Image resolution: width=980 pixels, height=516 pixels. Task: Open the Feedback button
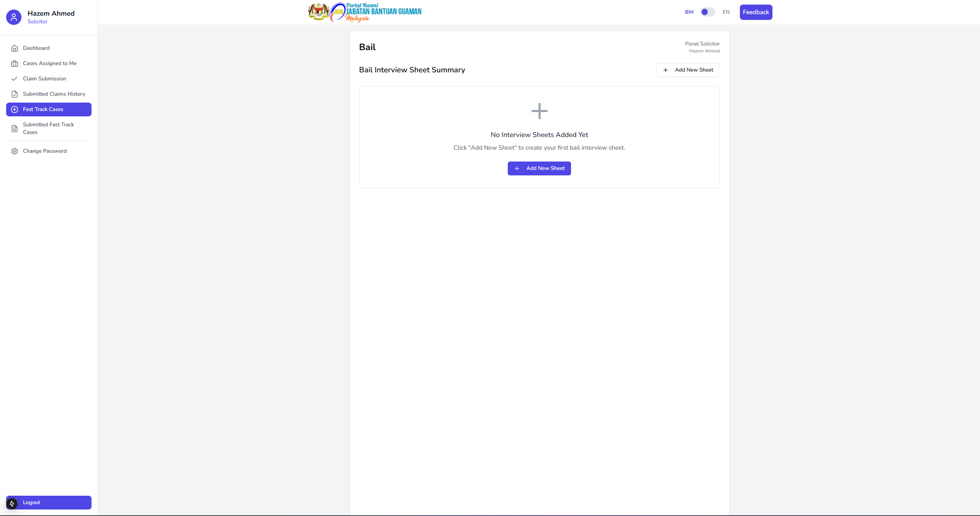click(756, 12)
